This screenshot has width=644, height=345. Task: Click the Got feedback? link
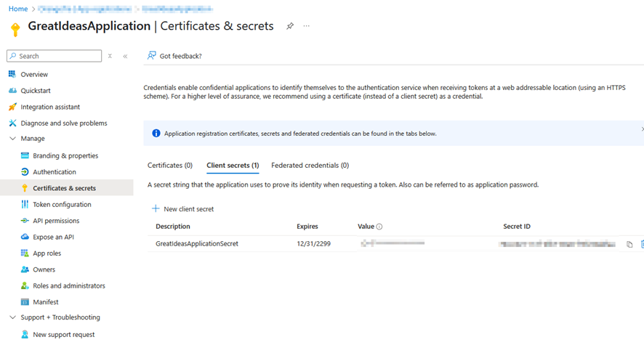(181, 56)
